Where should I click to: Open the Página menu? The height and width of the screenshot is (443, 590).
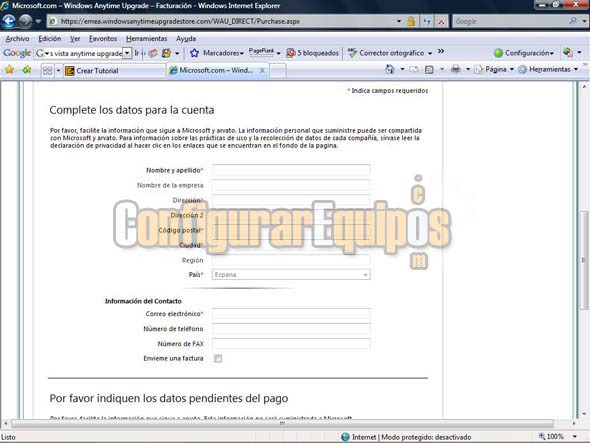click(494, 69)
